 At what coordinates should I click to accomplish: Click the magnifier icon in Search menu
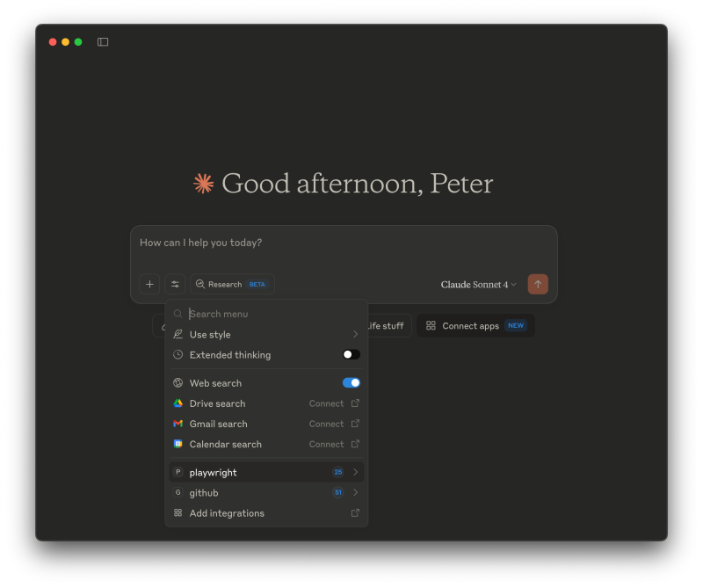pyautogui.click(x=178, y=314)
